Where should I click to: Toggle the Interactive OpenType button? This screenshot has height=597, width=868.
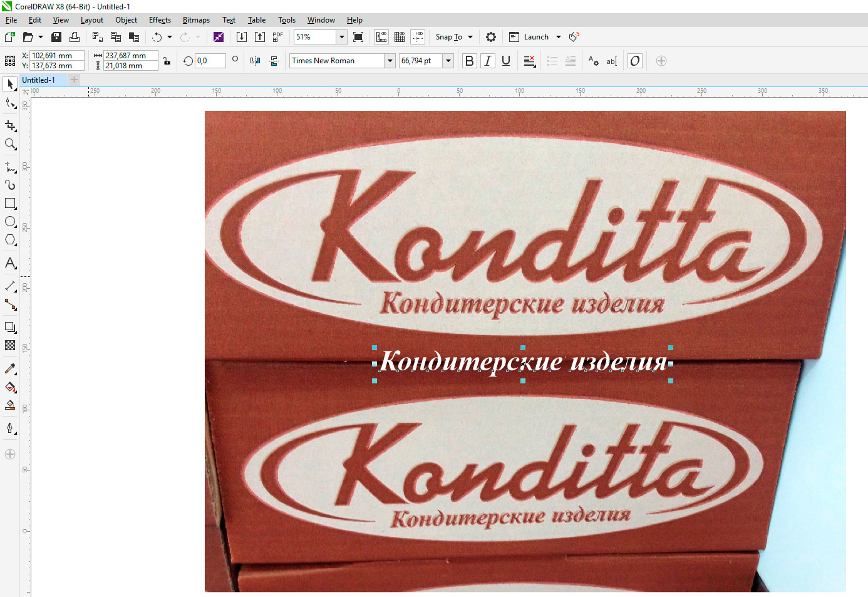tap(635, 61)
